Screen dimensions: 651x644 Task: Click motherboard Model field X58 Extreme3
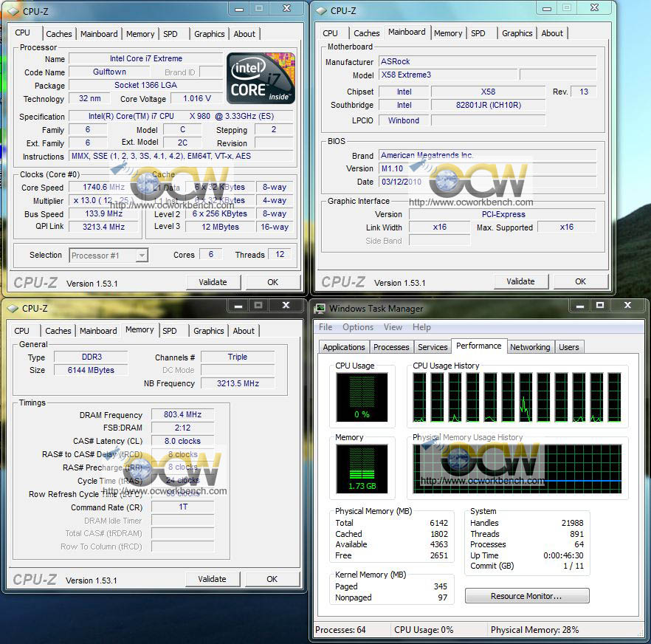pos(448,75)
